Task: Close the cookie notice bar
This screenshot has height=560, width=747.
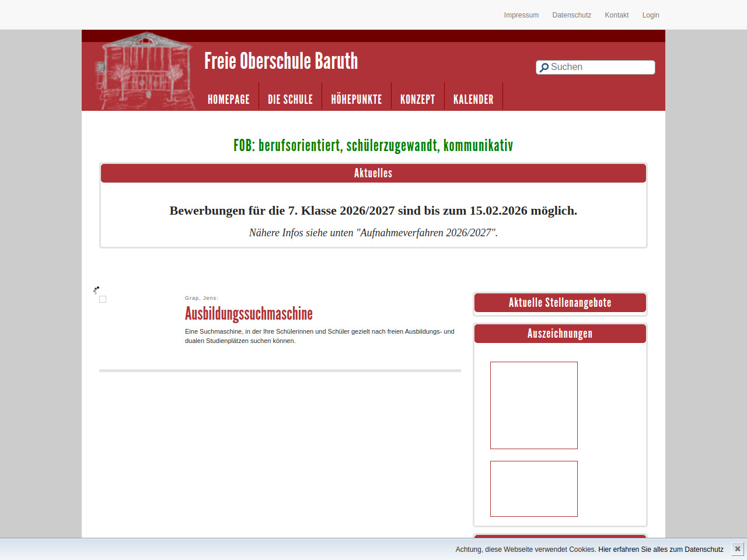Action: tap(738, 549)
